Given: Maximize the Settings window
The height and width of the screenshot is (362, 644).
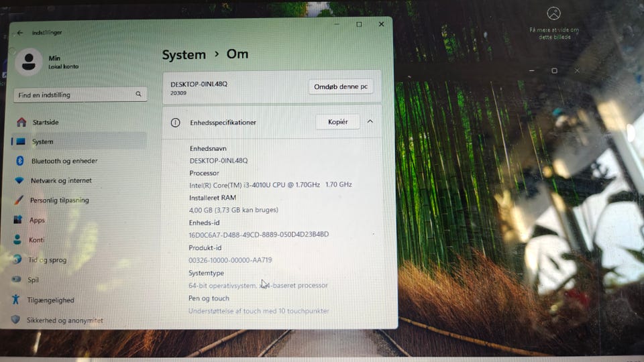Looking at the screenshot, I should point(359,24).
